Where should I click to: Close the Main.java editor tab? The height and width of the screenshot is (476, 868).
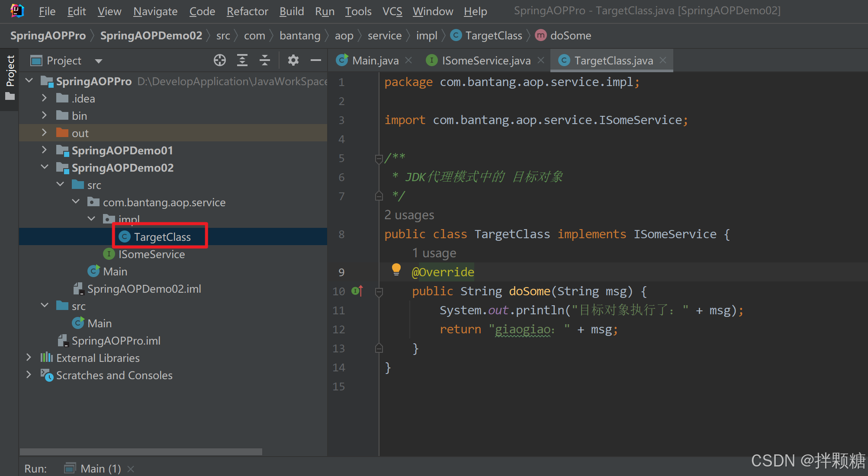(x=408, y=61)
